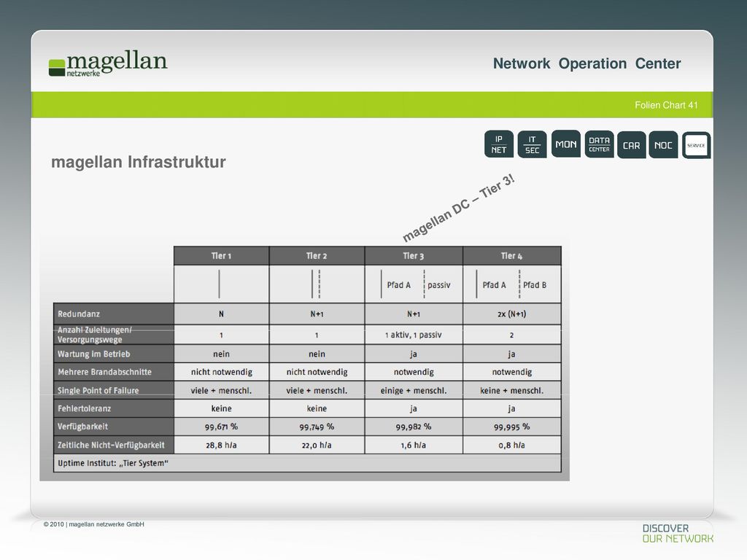The height and width of the screenshot is (560, 747).
Task: Select the Tier 3 Redundanz value N+1
Action: 414,314
